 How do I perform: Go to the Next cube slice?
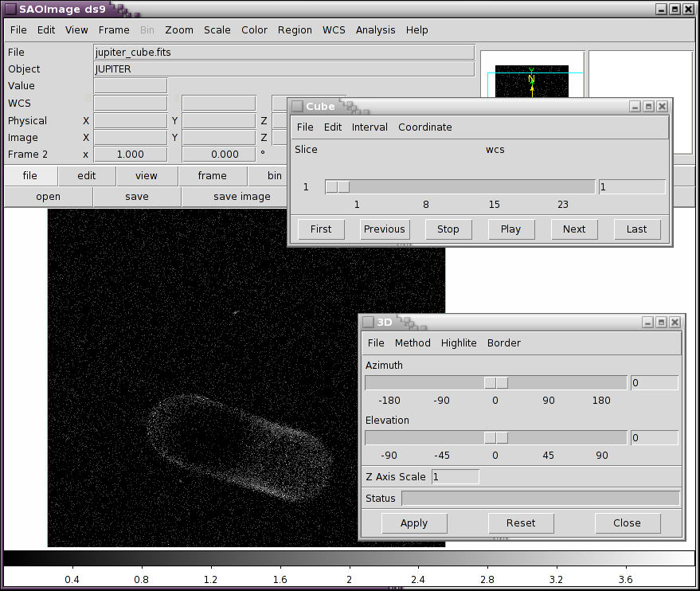point(573,229)
